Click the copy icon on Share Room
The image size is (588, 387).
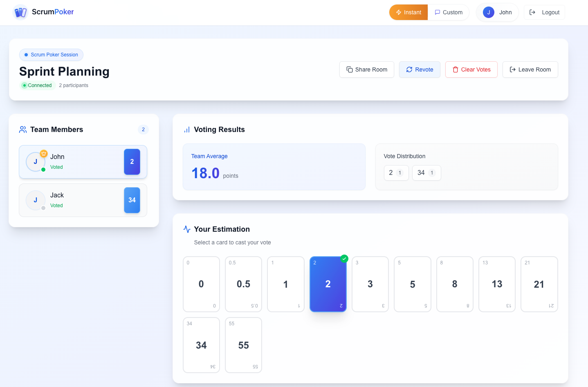tap(350, 69)
